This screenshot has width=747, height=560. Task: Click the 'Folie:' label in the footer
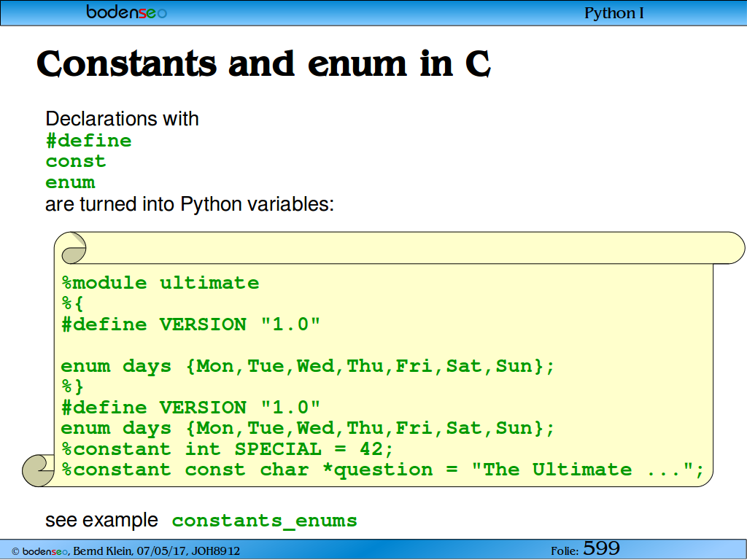pyautogui.click(x=565, y=551)
